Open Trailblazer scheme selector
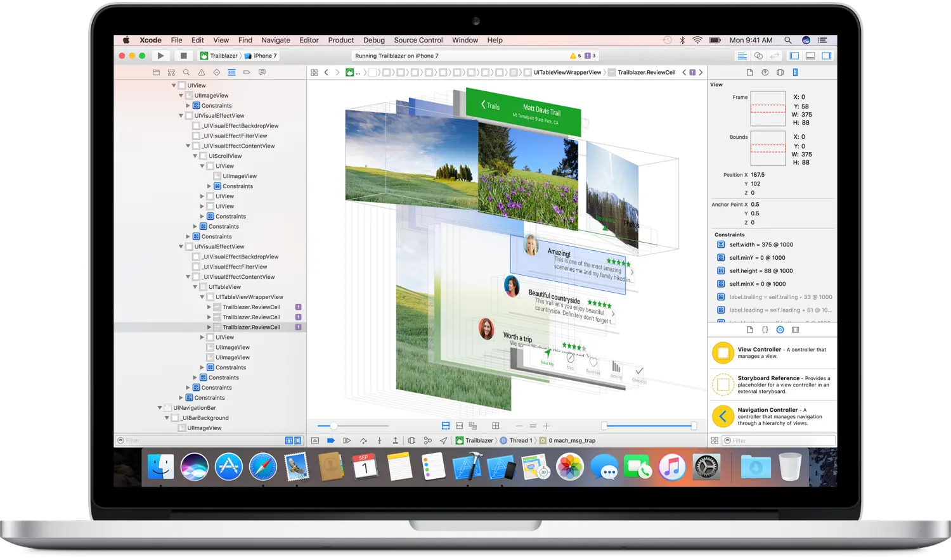This screenshot has width=951, height=560. [x=219, y=56]
